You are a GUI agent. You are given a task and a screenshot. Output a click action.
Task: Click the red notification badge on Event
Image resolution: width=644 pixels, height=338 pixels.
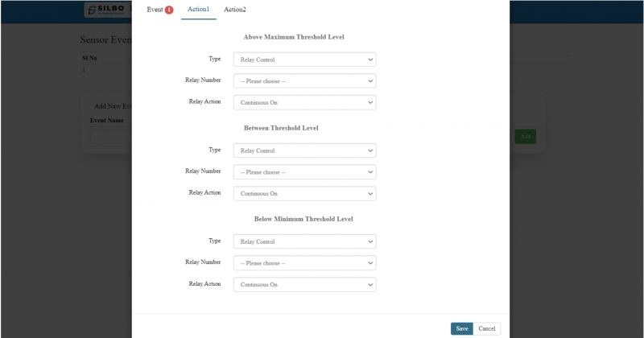pyautogui.click(x=169, y=10)
